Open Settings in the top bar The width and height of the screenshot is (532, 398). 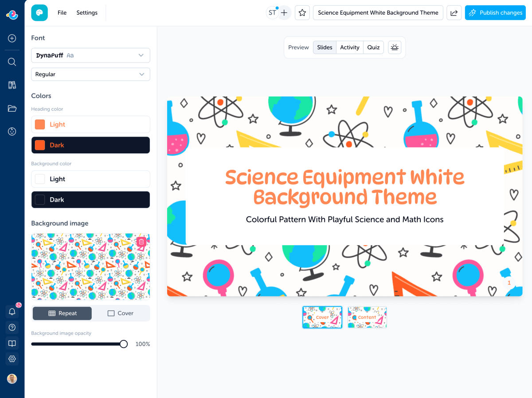click(x=87, y=13)
